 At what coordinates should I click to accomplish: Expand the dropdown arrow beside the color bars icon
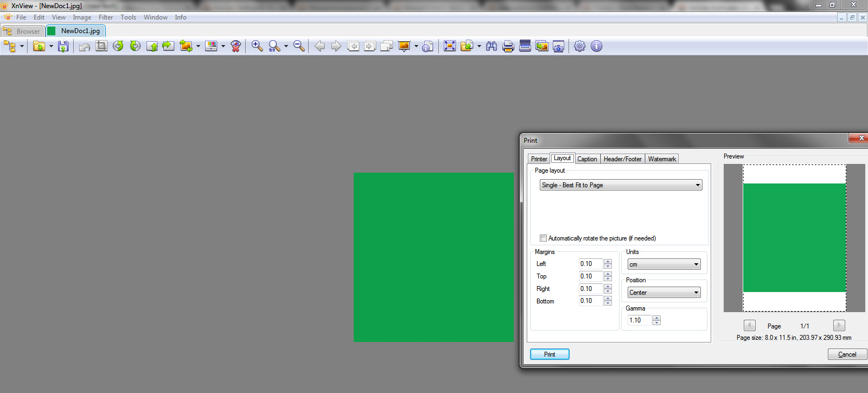[x=223, y=46]
